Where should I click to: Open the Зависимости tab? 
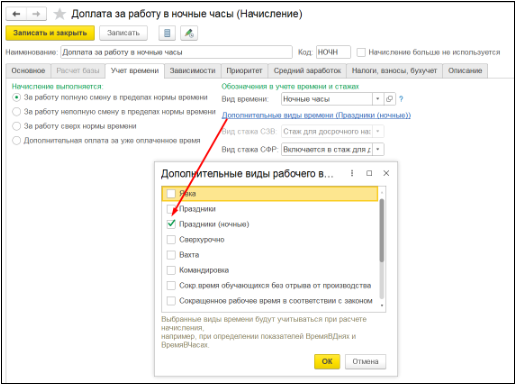192,71
